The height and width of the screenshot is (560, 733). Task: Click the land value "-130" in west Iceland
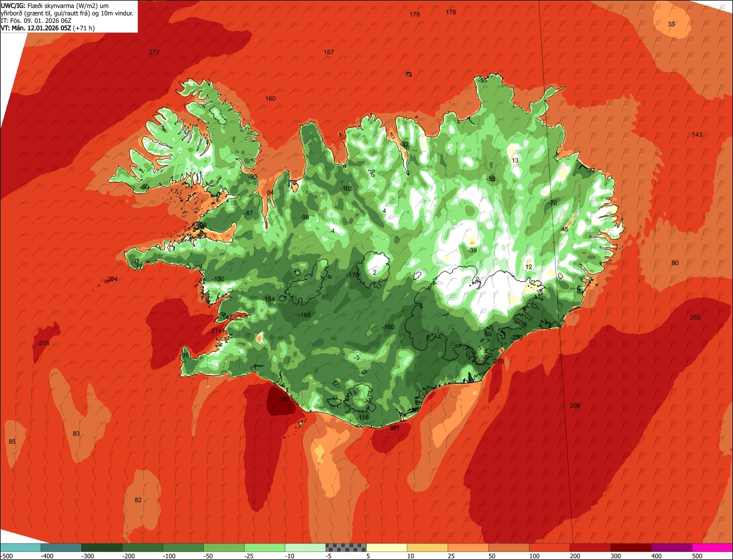click(x=218, y=279)
